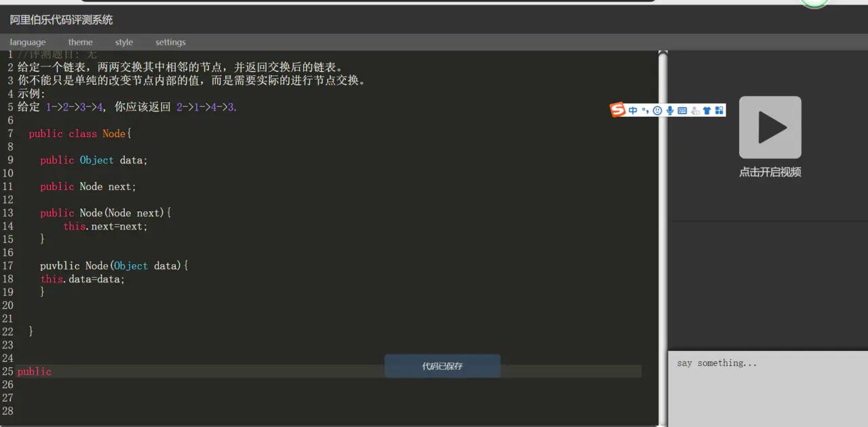Click the 点击开启视频 label

coord(770,172)
